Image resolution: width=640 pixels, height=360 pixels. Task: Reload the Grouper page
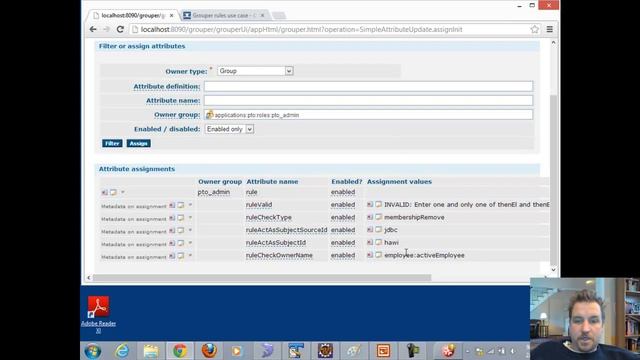120,29
